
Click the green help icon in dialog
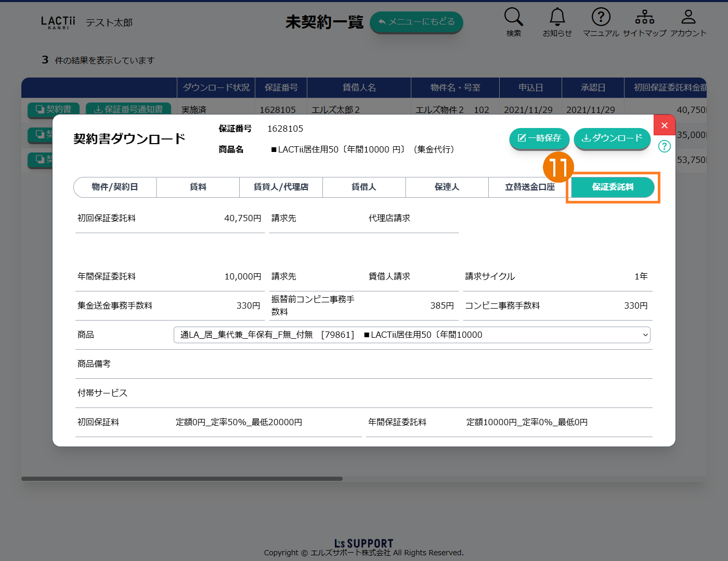664,146
